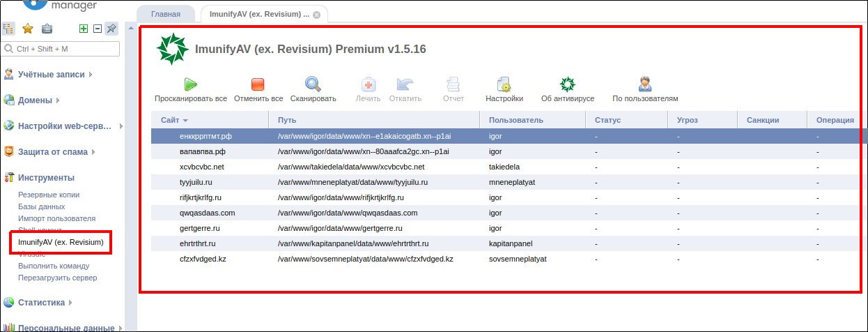
Task: Open Настройки settings icon in toolbar
Action: point(504,84)
